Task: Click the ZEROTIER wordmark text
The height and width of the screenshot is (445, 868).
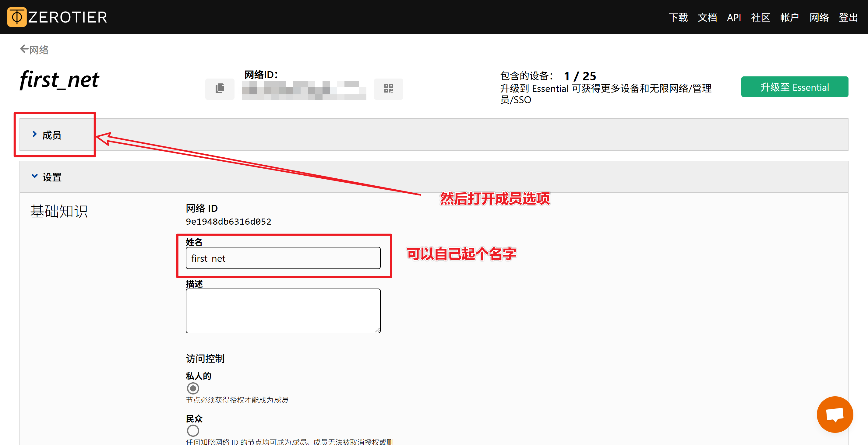Action: 67,17
